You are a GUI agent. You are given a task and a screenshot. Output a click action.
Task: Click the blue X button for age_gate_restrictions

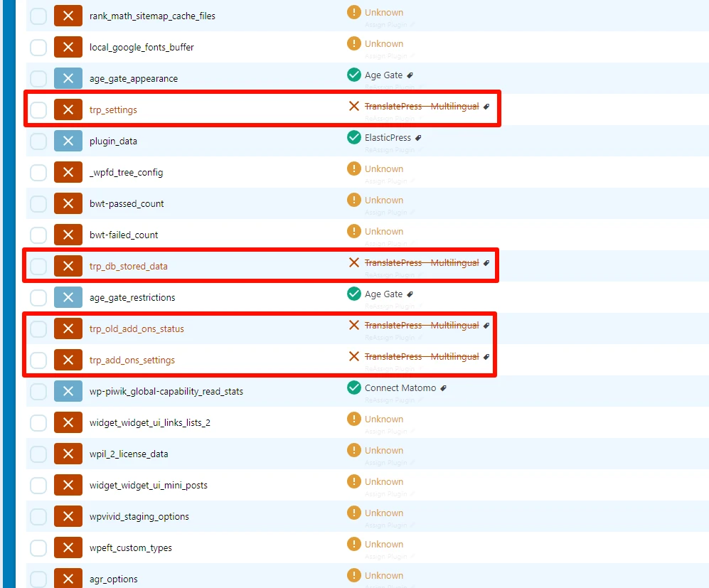tap(68, 297)
